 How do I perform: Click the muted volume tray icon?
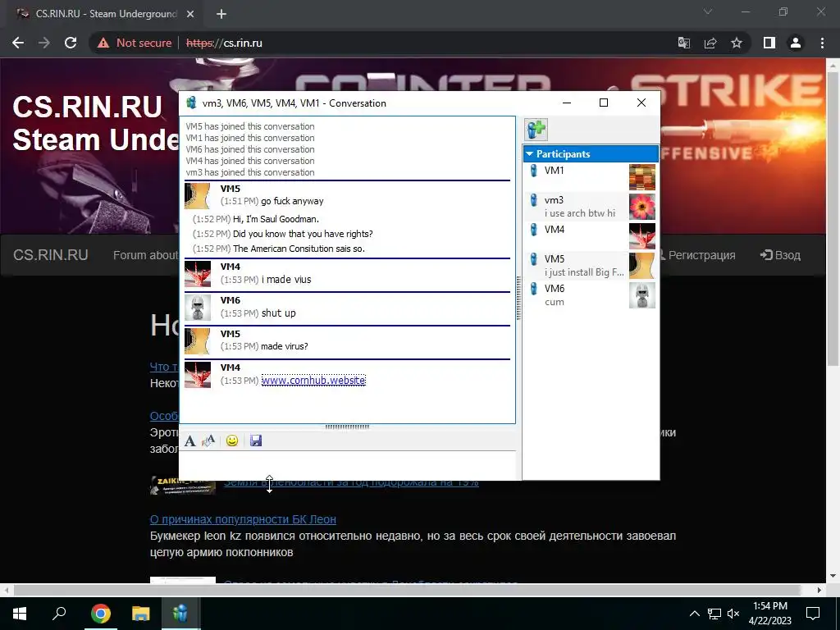tap(733, 614)
